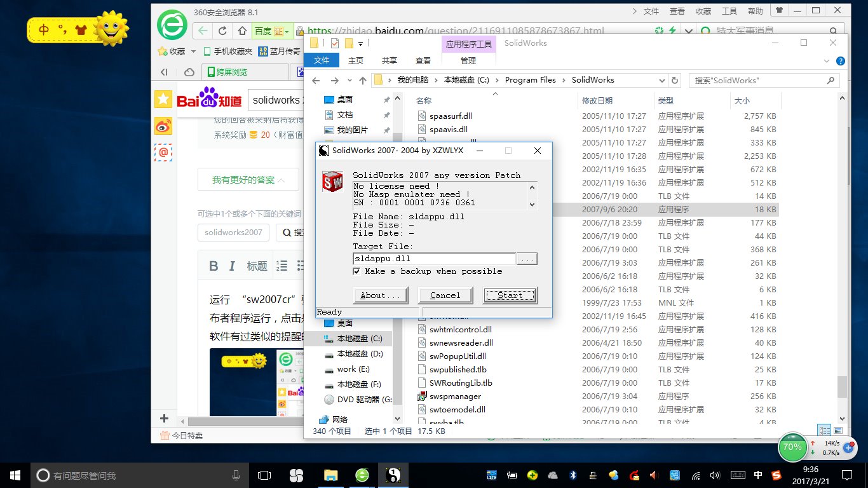Image resolution: width=868 pixels, height=488 pixels.
Task: Share the page to Weibo
Action: point(164,126)
